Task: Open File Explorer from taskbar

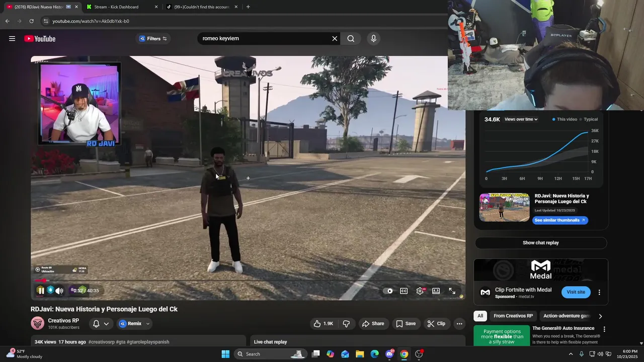Action: (360, 354)
